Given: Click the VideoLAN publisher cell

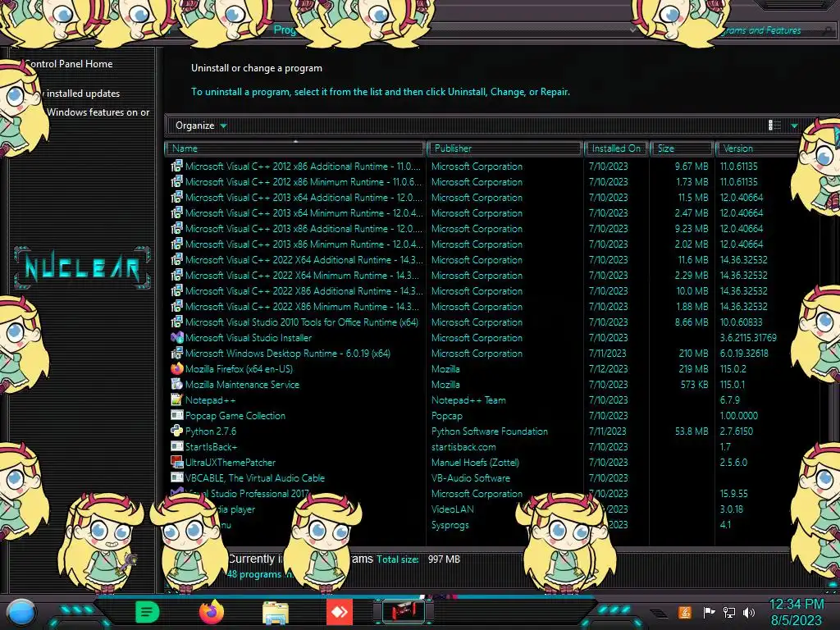Looking at the screenshot, I should pos(453,509).
